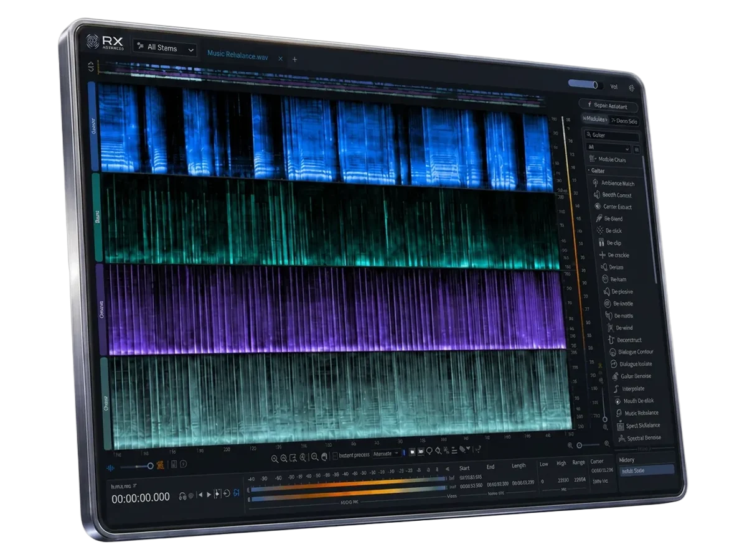747x560 pixels.
Task: Click the Repair Assistant button
Action: 608,106
